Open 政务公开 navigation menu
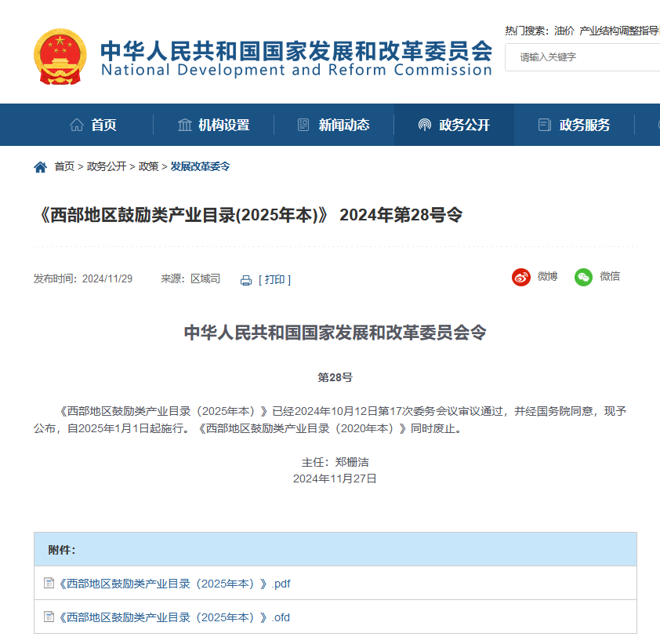 [x=454, y=125]
